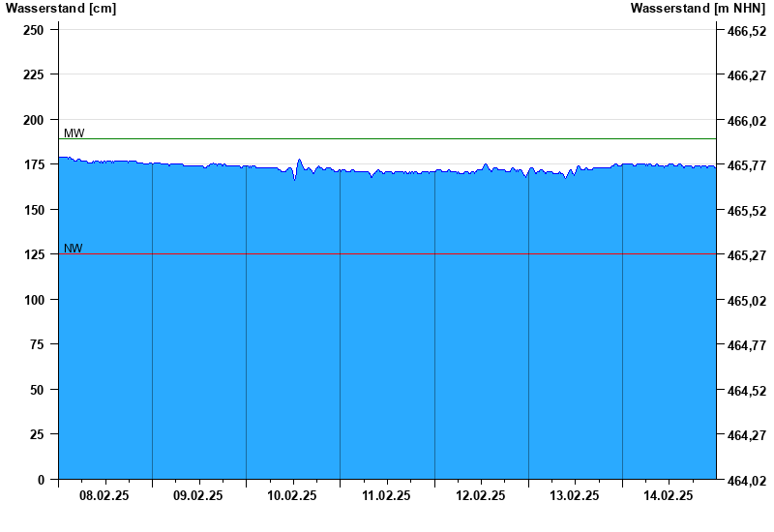The image size is (774, 532).
Task: Click the 466,52 value on right axis
Action: coord(747,31)
